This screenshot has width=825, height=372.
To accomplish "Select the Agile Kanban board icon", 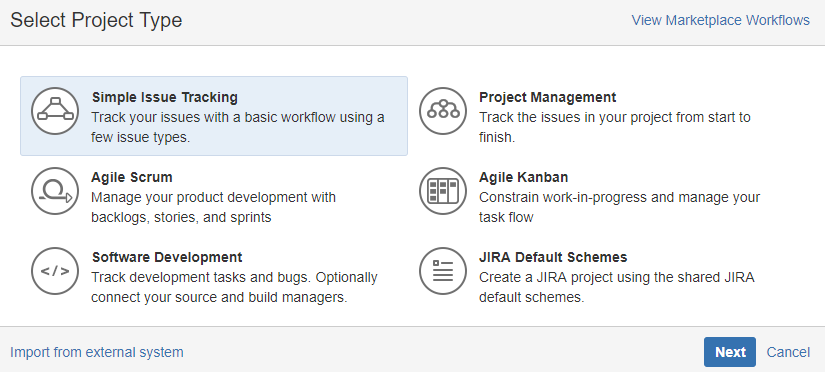I will coord(442,191).
